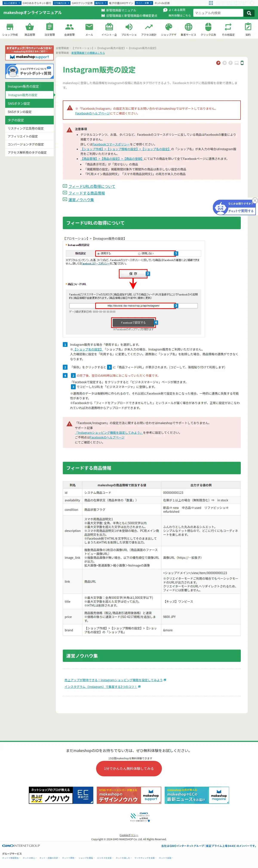Click the PC device icon
258x868 pixels.
[237, 63]
